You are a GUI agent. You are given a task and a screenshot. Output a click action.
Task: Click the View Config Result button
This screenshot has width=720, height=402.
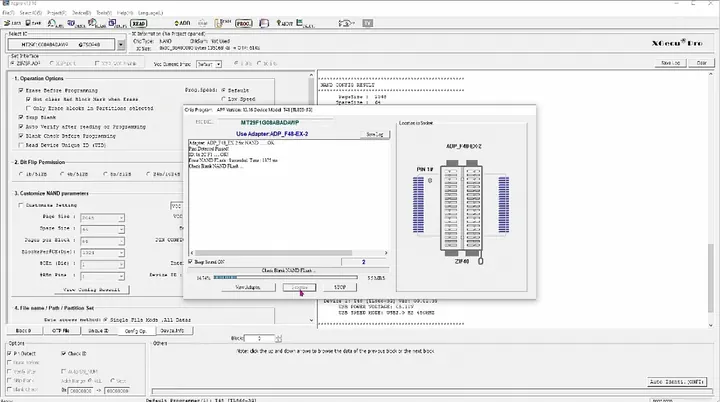92,290
